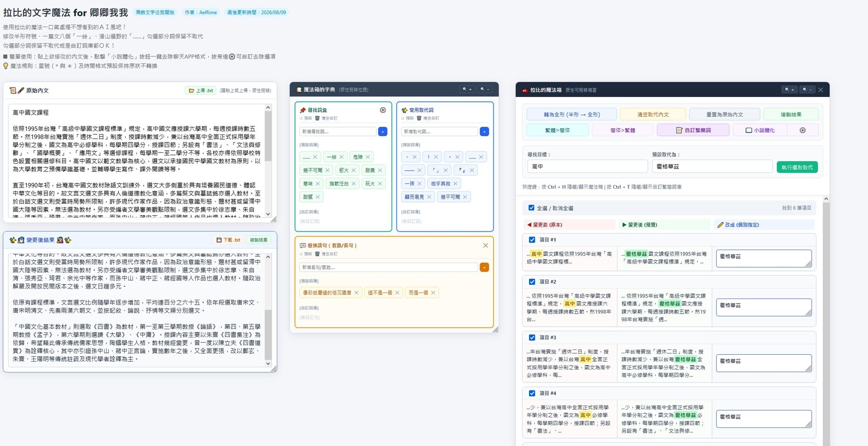This screenshot has height=446, width=868.
Task: Add word with blue plus in 常用取代詞
Action: tap(484, 131)
